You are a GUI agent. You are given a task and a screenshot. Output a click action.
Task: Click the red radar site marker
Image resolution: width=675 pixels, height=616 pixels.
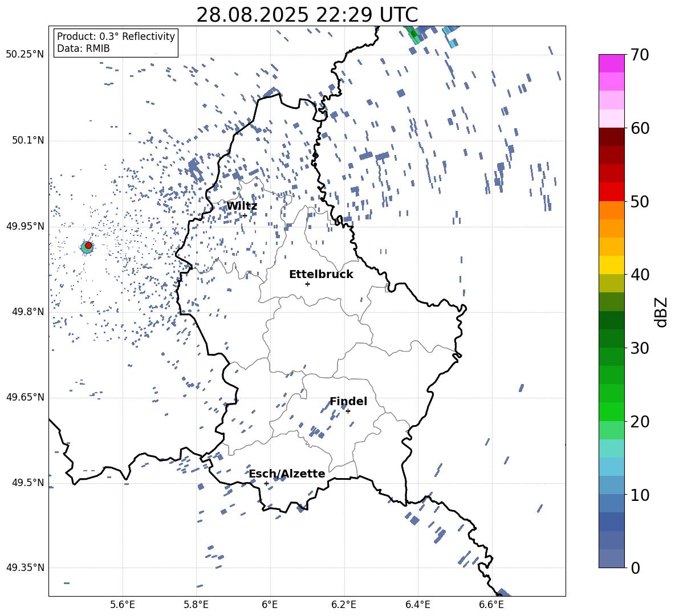tap(88, 246)
